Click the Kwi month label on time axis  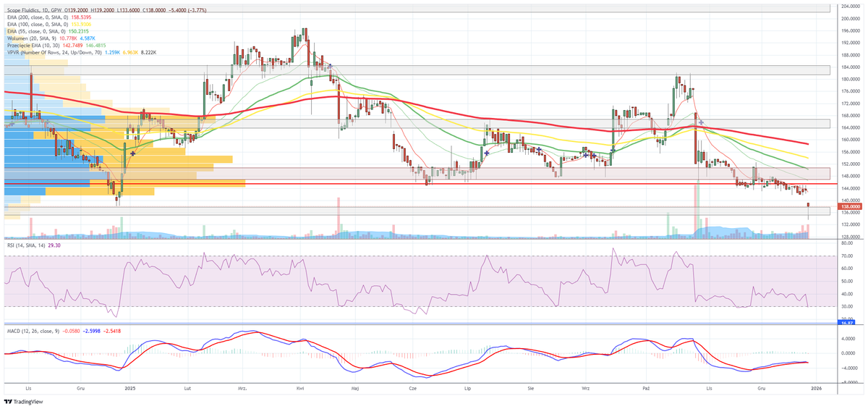tap(299, 388)
